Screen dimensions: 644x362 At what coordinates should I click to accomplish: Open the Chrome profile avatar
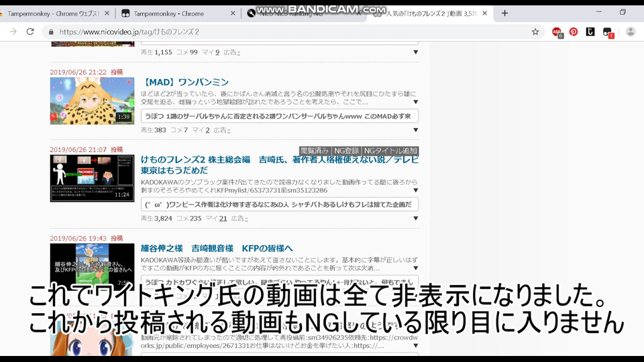pyautogui.click(x=631, y=32)
